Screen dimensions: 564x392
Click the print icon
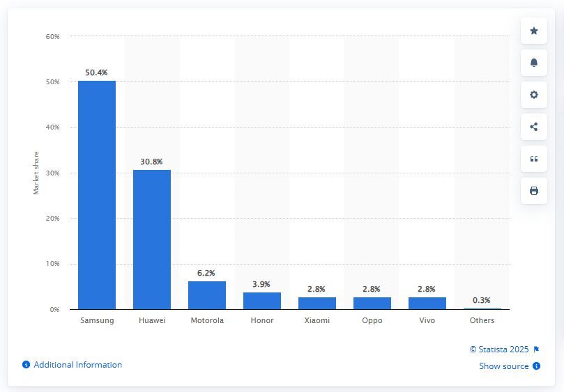tap(534, 191)
